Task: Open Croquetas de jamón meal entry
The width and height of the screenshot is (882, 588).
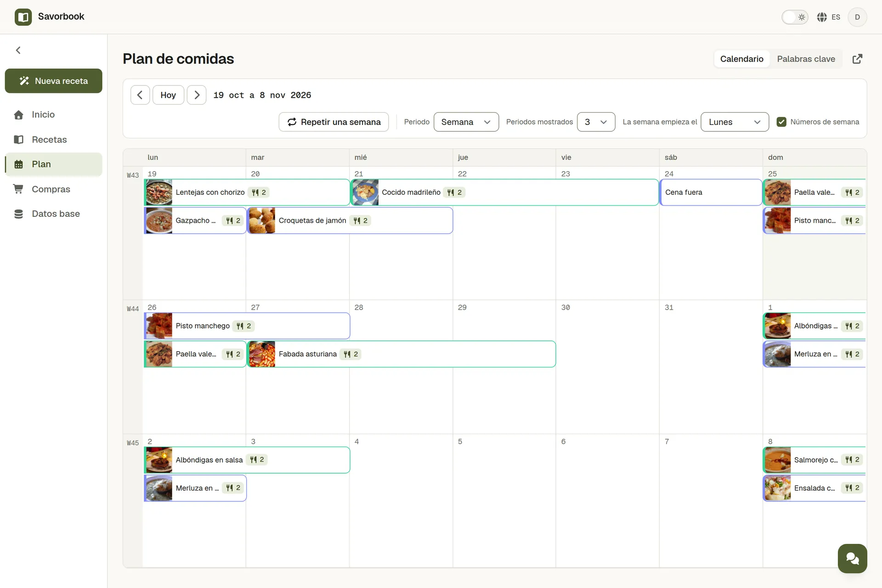Action: (x=350, y=220)
